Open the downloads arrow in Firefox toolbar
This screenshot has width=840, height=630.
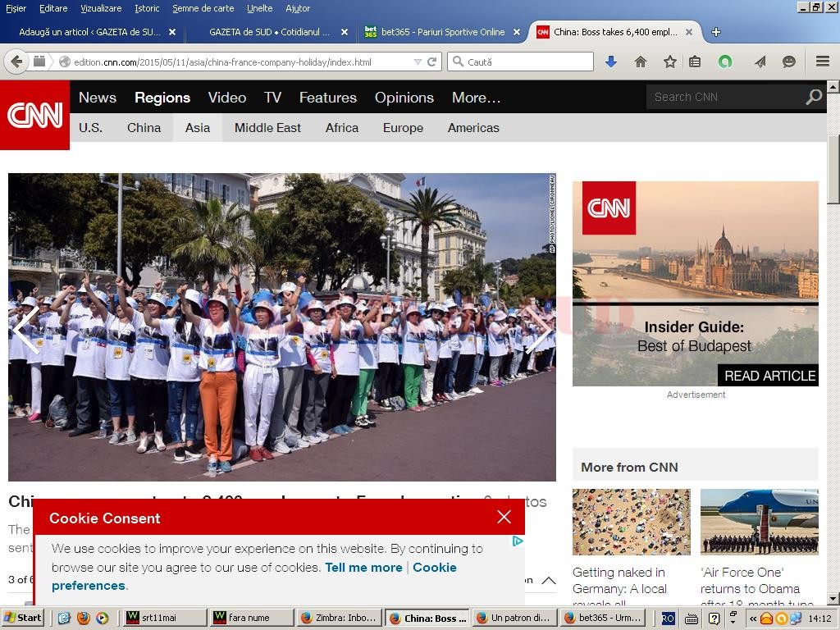pyautogui.click(x=610, y=62)
